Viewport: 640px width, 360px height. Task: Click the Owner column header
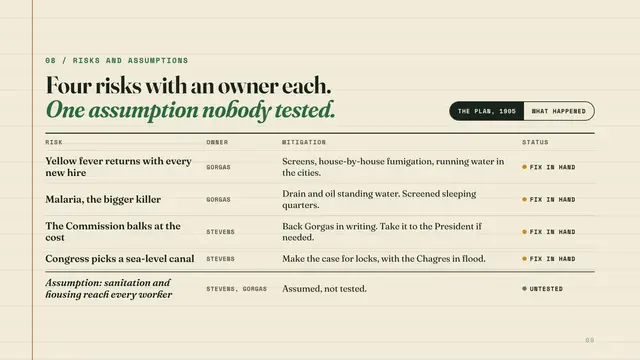[x=217, y=142]
